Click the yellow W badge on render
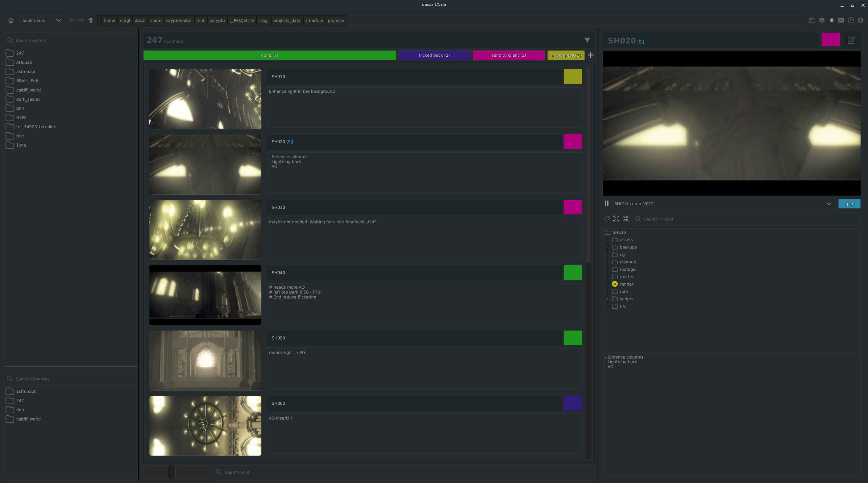Screen dimensions: 868x483 pyautogui.click(x=615, y=284)
